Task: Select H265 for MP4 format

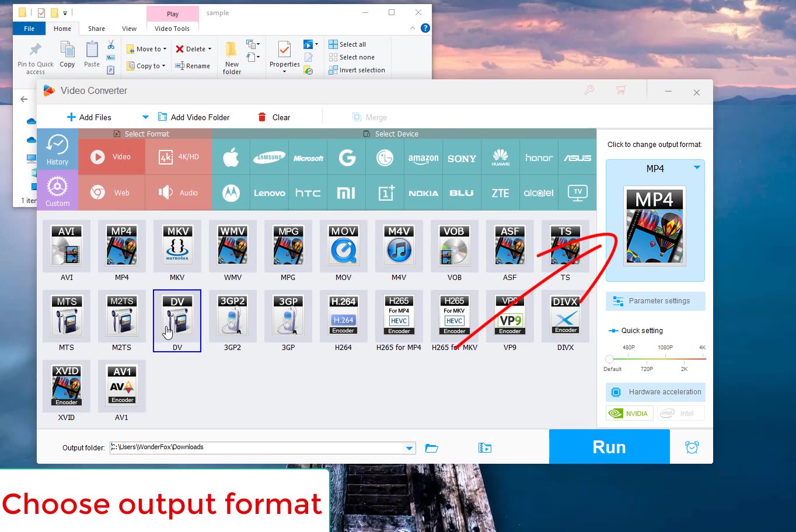Action: 399,316
